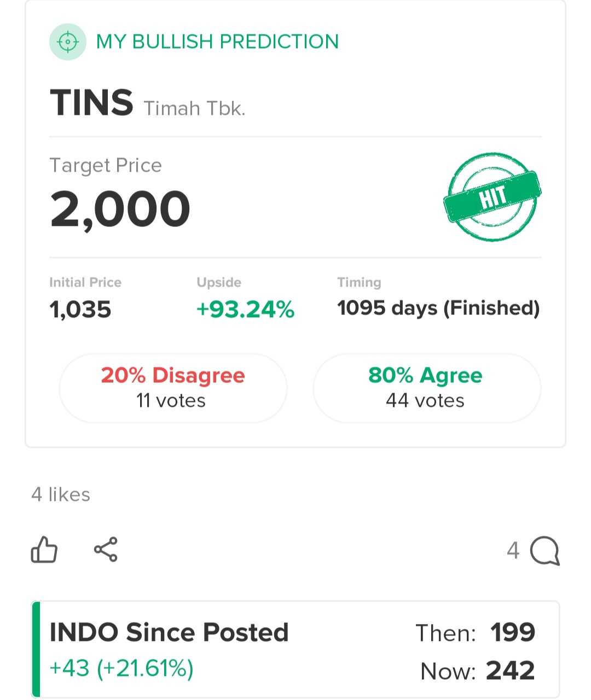Open the INDO Since Posted card
The width and height of the screenshot is (591, 700).
click(296, 650)
